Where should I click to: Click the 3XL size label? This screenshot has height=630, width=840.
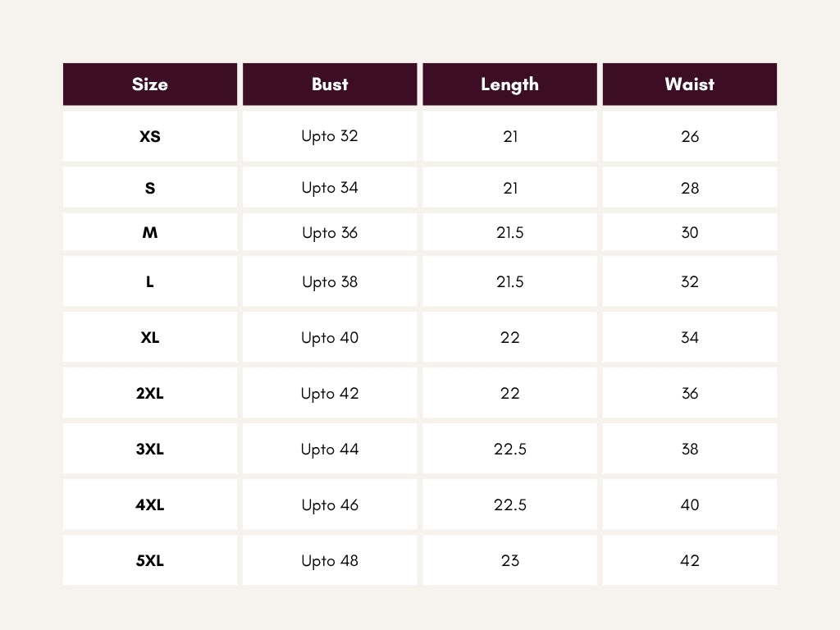click(150, 449)
